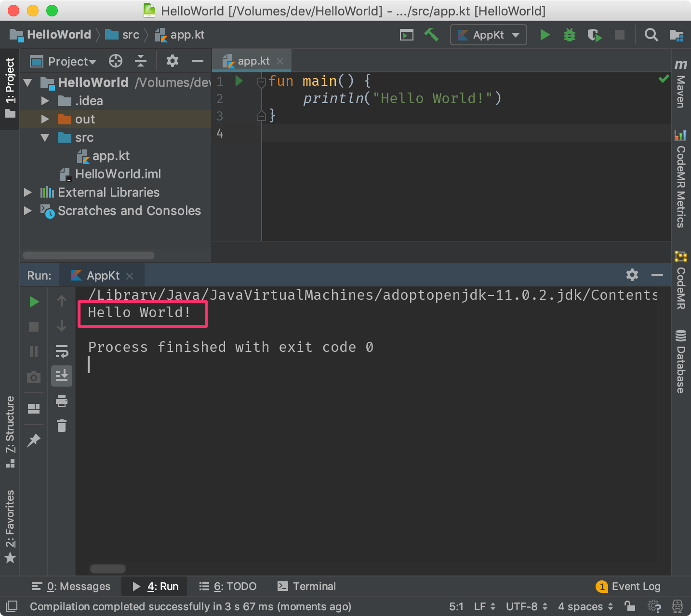Image resolution: width=691 pixels, height=616 pixels.
Task: Toggle soft-wrap in the Run console
Action: pos(62,351)
